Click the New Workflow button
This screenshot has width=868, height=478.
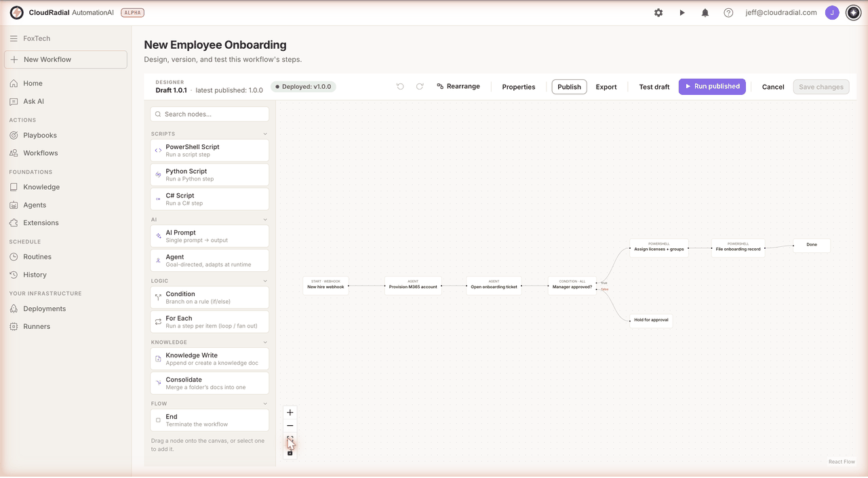click(x=65, y=60)
